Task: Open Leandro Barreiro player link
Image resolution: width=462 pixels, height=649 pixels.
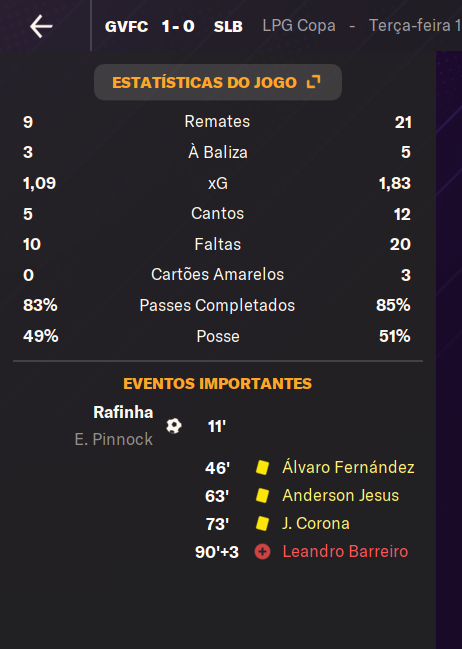Action: [x=345, y=551]
